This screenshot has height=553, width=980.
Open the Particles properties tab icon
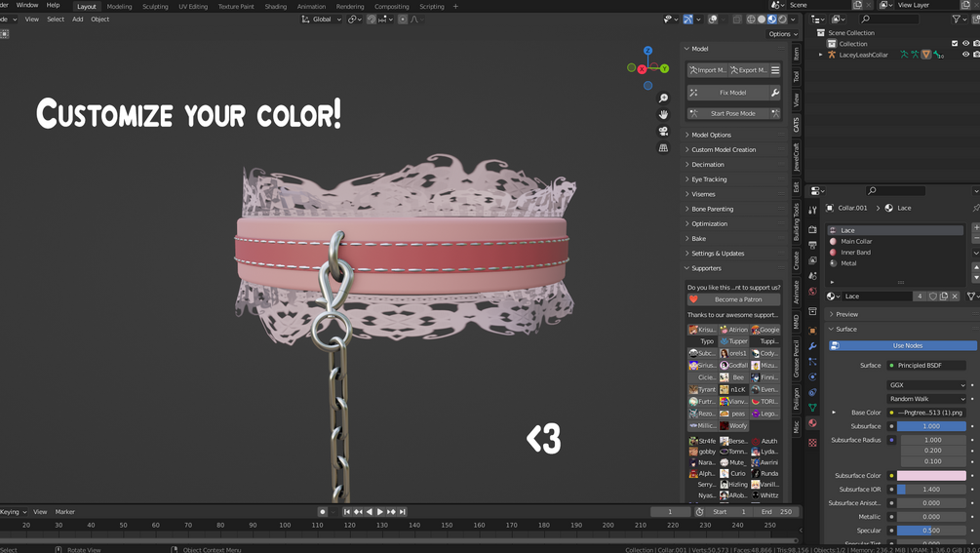pos(812,362)
